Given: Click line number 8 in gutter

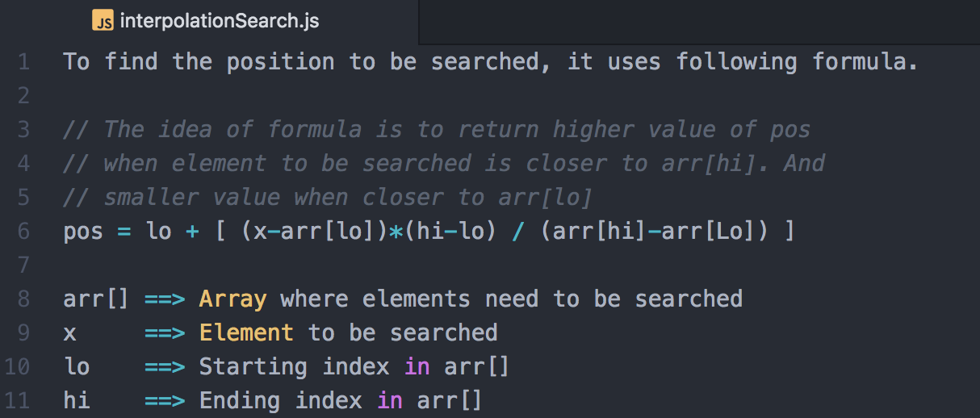Looking at the screenshot, I should click(x=23, y=299).
